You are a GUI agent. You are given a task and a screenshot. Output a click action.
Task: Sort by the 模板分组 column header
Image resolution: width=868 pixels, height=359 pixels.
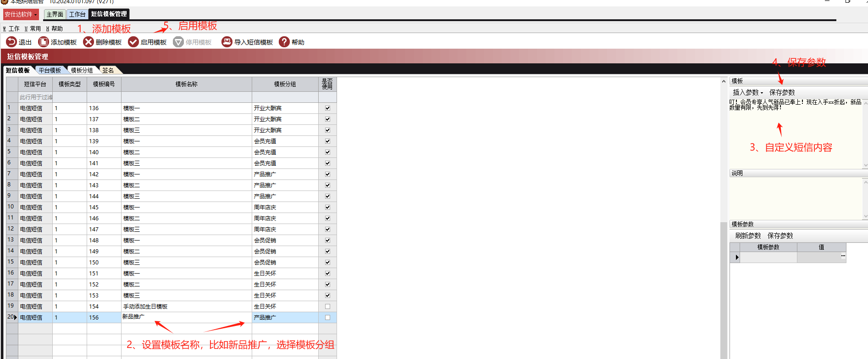[285, 84]
